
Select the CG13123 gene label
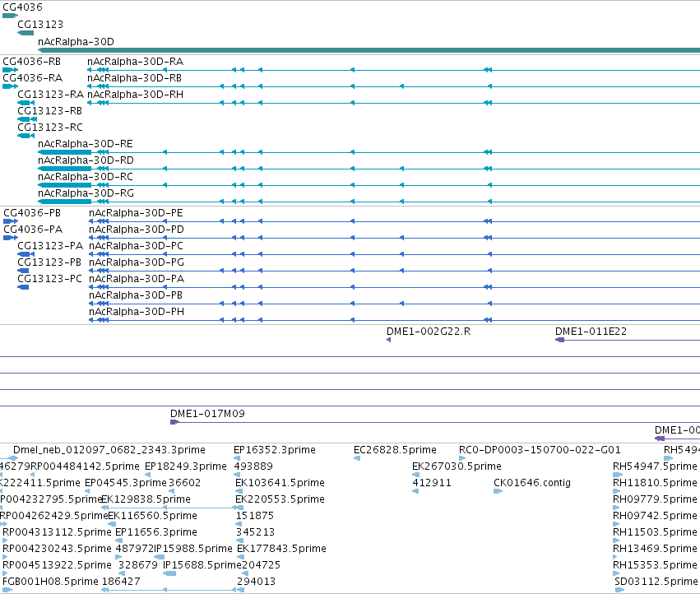click(x=40, y=24)
